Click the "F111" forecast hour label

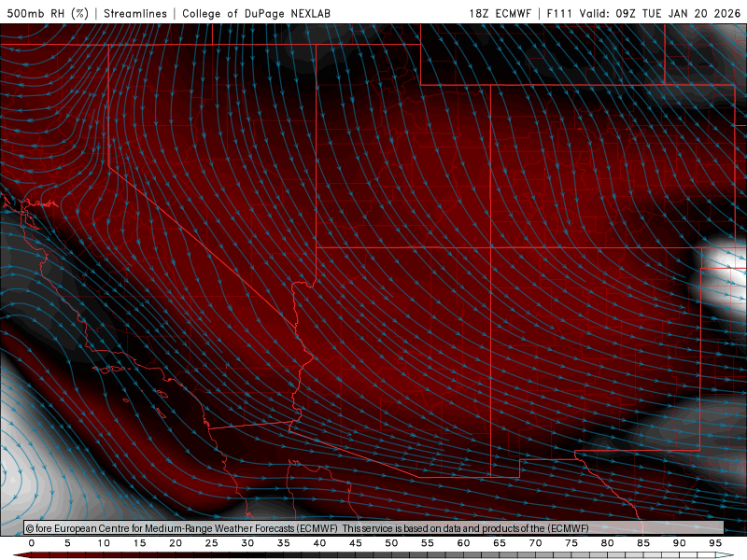click(x=559, y=13)
